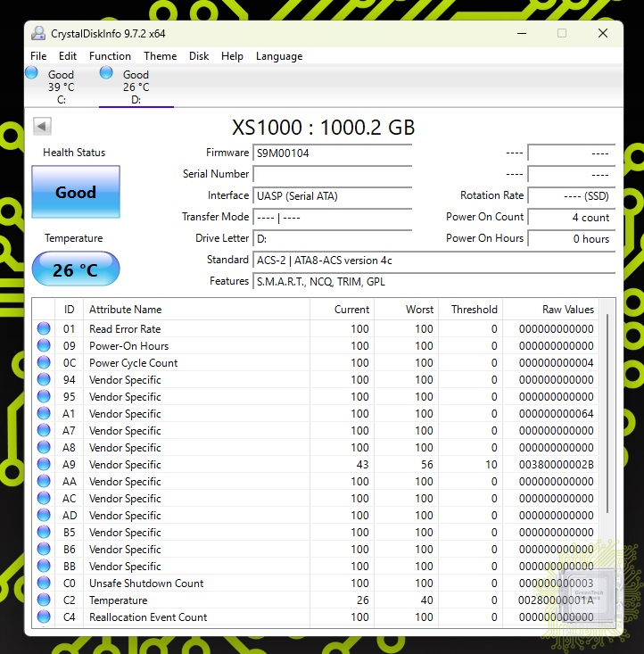Screen dimensions: 644x654
Task: Click the status orb beside Read Error Rate
Action: tap(44, 329)
